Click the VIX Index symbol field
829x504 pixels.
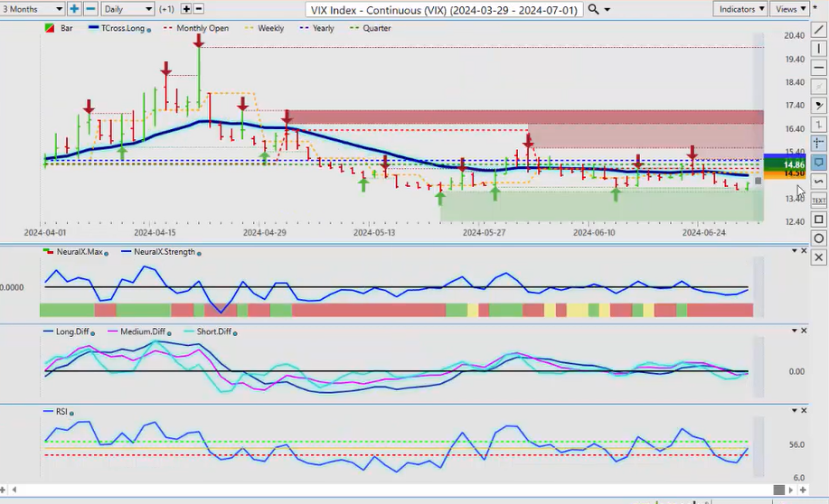(x=444, y=10)
